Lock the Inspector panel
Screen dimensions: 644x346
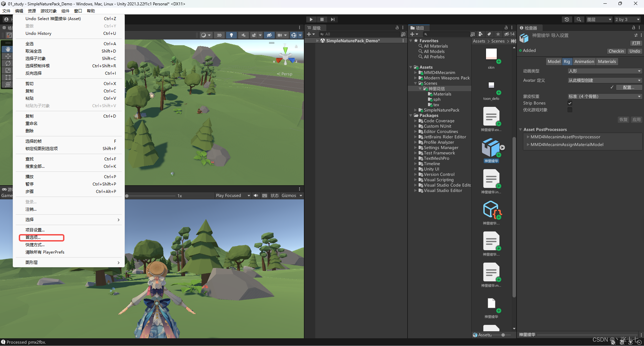(634, 28)
